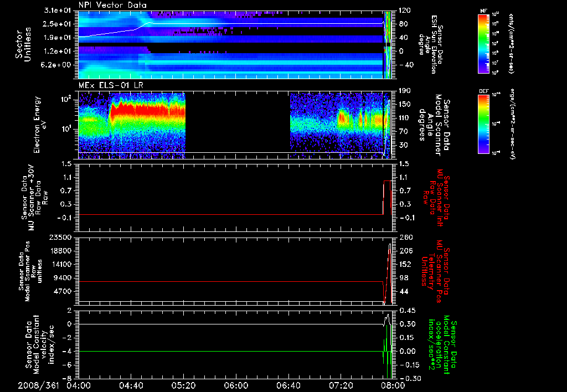Viewport: 567px width, 392px height.
Task: Click the black data gap in ELS spectrogram
Action: 237,123
